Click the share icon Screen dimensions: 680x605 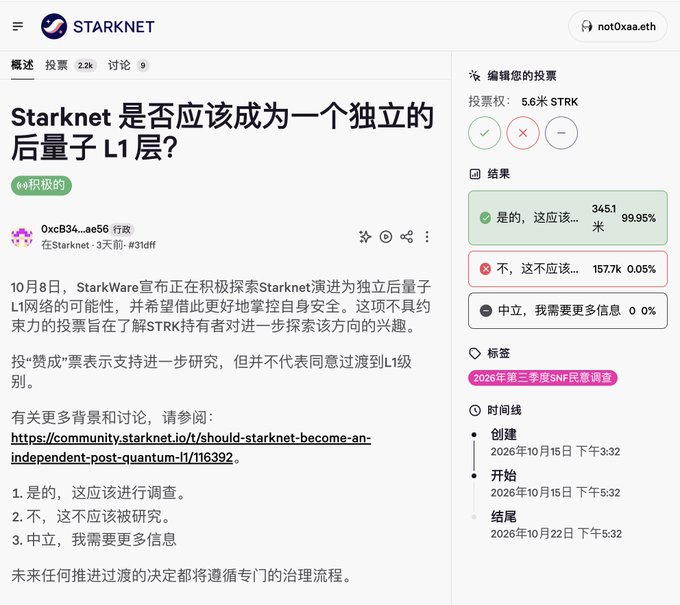tap(406, 237)
